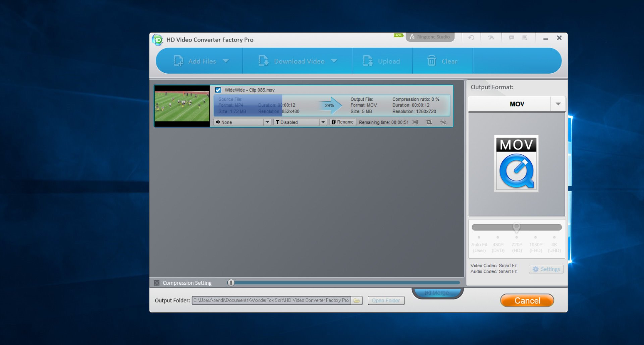Close the HD Video Converter window
This screenshot has height=345, width=644.
tap(559, 38)
